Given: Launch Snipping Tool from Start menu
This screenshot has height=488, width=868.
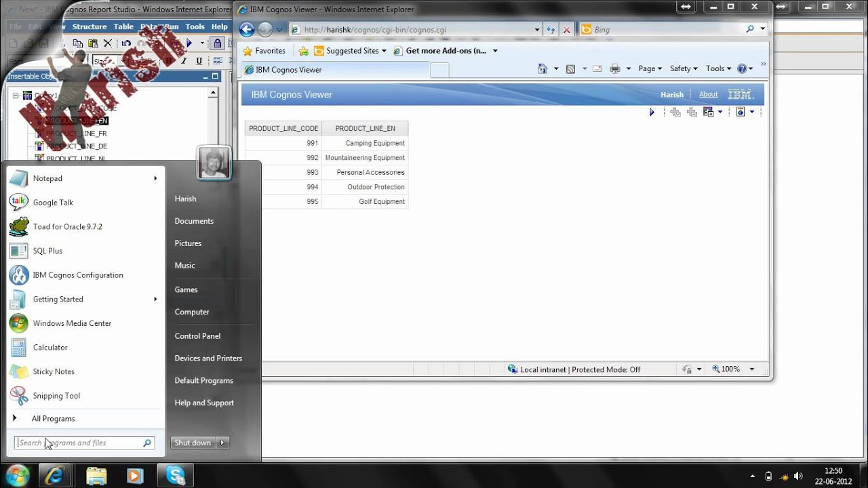Looking at the screenshot, I should tap(56, 396).
